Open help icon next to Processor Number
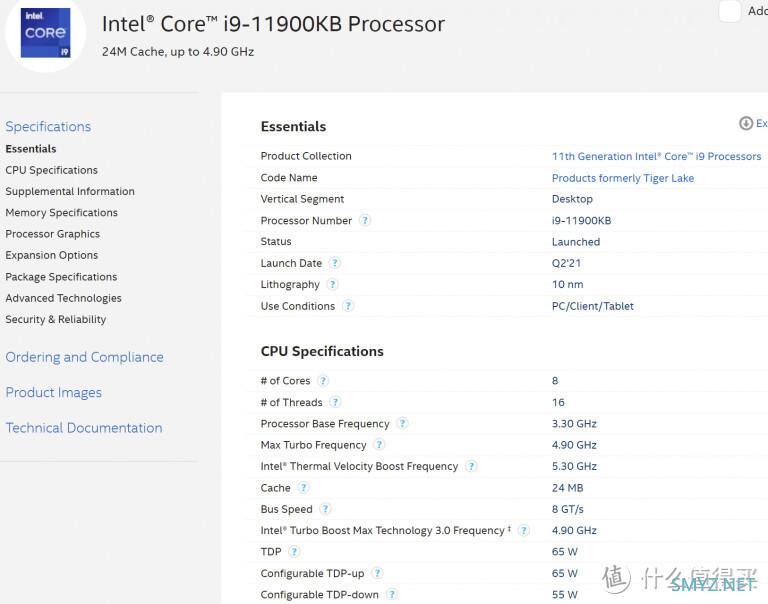This screenshot has width=768, height=604. point(365,220)
